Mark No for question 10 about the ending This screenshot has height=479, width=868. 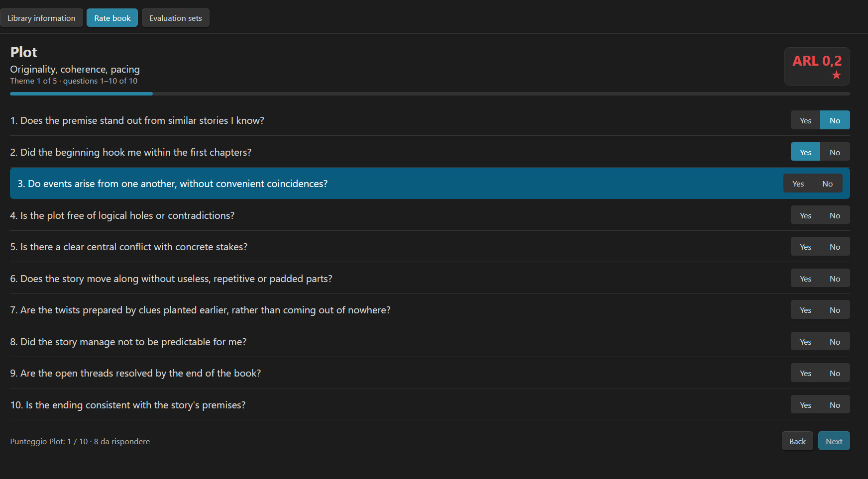point(835,405)
